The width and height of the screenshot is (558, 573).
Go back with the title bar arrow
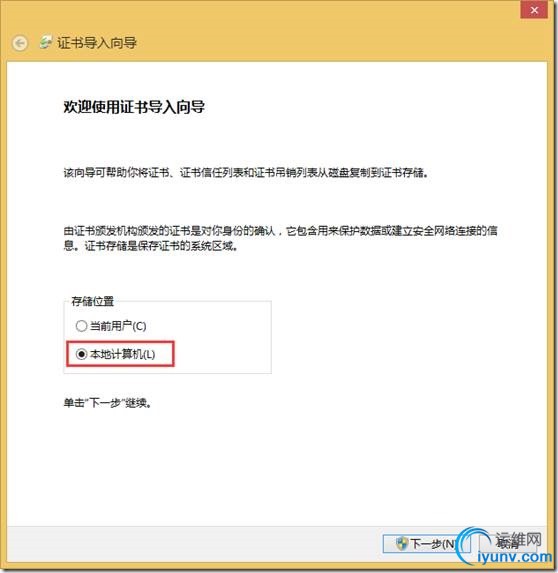(19, 43)
